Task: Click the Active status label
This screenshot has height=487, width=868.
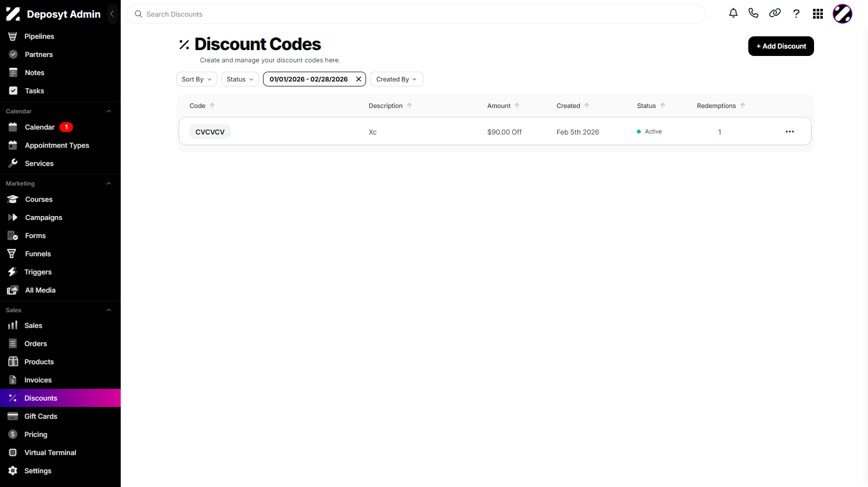Action: 649,132
